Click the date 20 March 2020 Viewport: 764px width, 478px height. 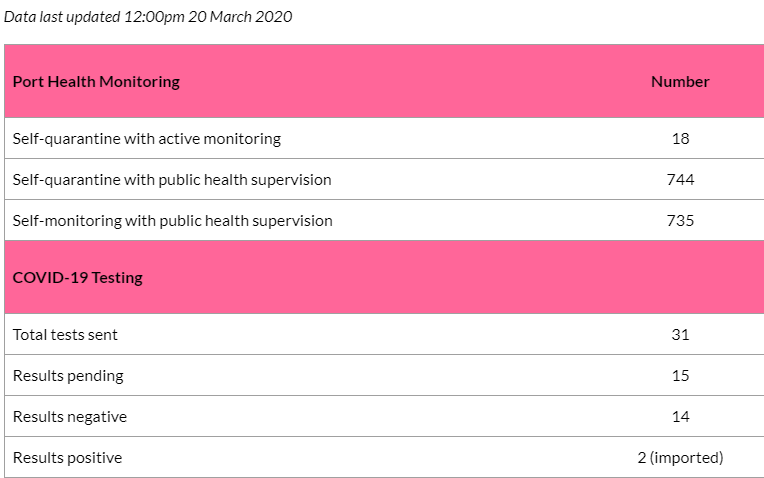[x=240, y=17]
